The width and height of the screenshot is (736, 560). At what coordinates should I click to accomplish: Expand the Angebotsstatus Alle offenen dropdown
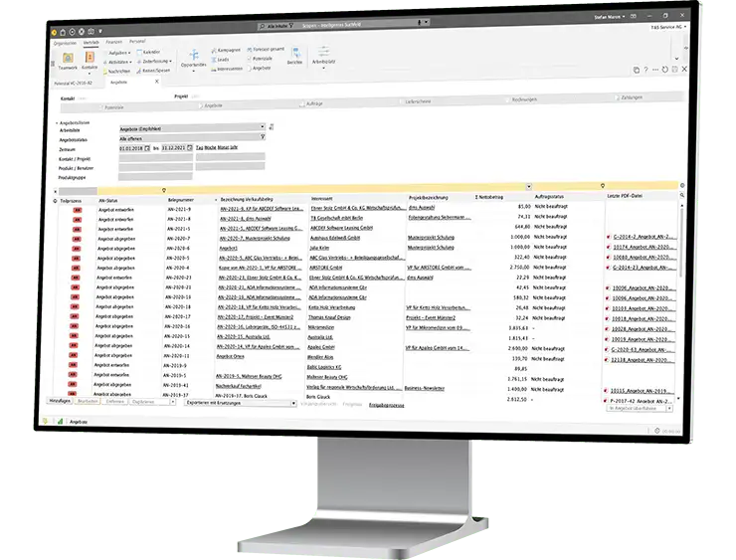click(262, 136)
